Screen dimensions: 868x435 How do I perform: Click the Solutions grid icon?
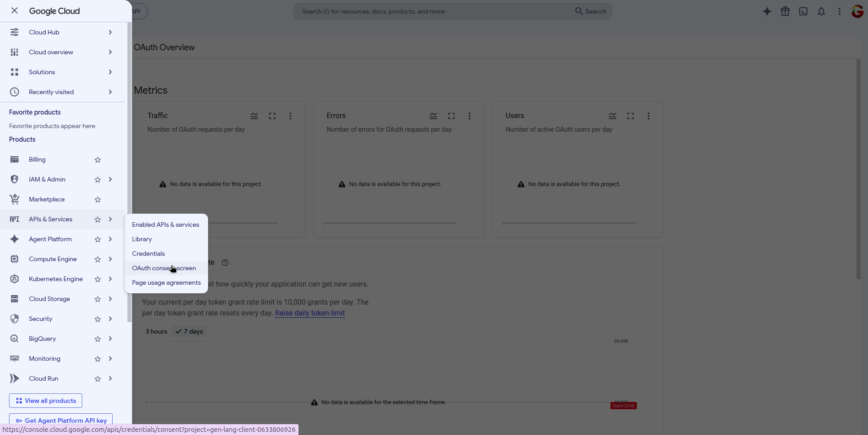point(14,72)
